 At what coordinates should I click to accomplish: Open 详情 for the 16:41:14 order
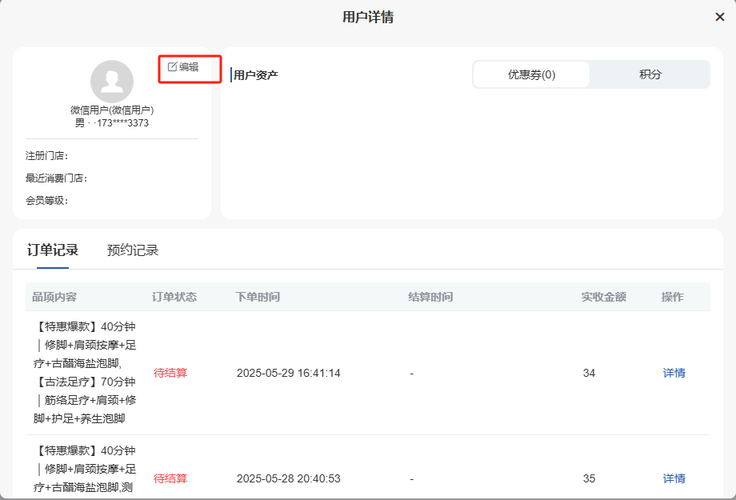pyautogui.click(x=674, y=373)
